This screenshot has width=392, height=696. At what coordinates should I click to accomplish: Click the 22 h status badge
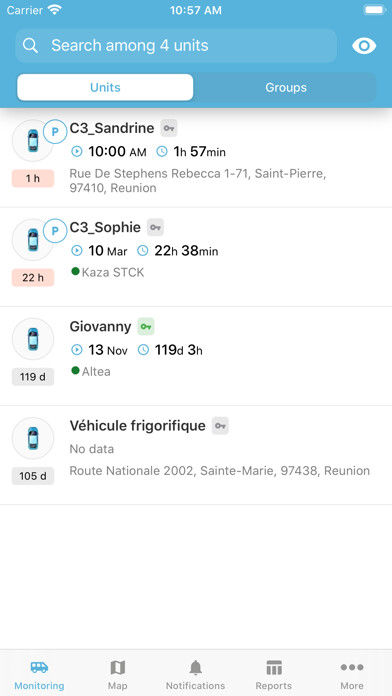coord(33,278)
